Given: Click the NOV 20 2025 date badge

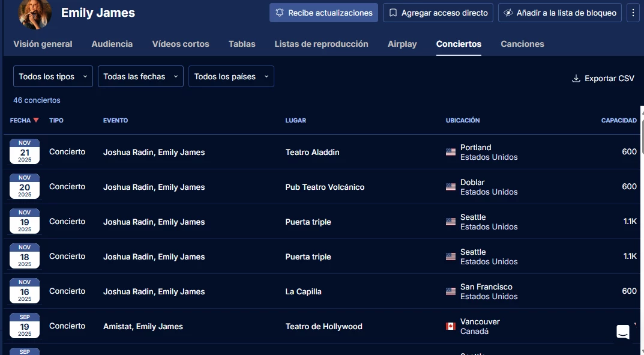Looking at the screenshot, I should point(25,187).
